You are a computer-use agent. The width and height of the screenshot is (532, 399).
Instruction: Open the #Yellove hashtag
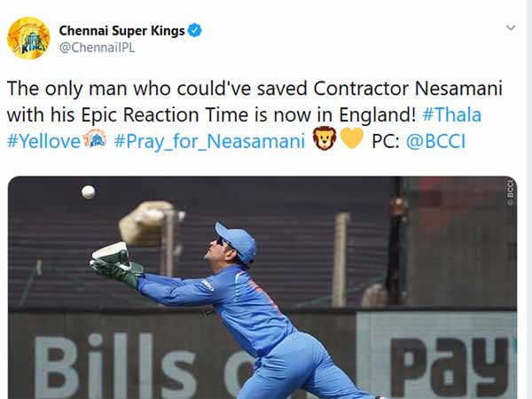(43, 139)
